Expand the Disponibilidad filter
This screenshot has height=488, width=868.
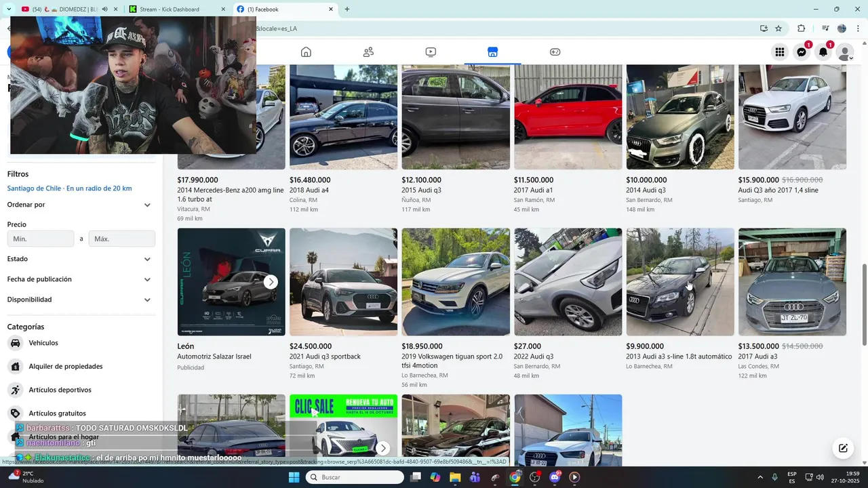pos(80,300)
